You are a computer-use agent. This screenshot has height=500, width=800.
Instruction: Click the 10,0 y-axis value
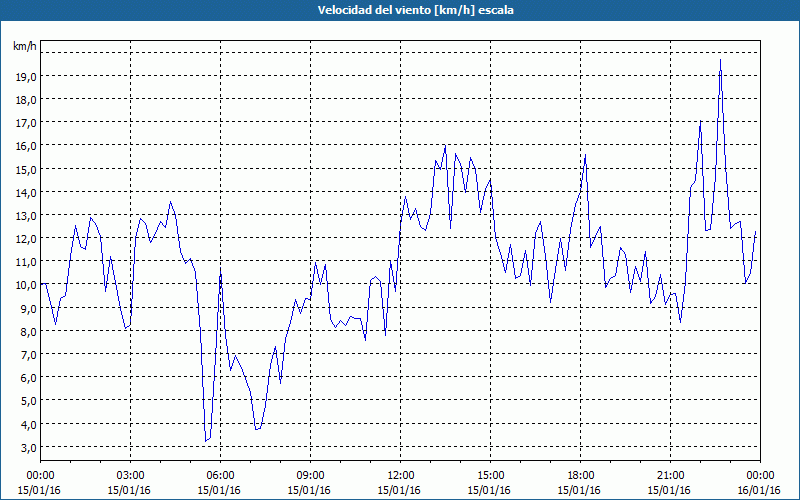click(26, 285)
